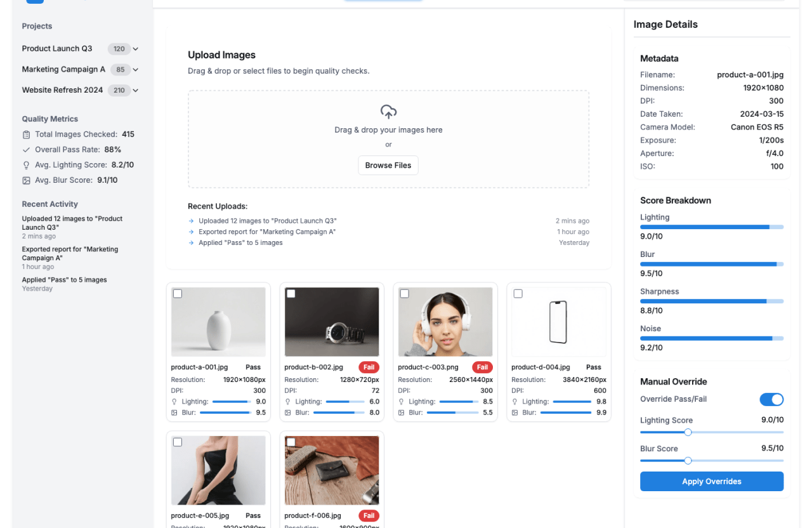This screenshot has width=812, height=528.
Task: Click the checkmark icon next to Overall Pass Rate
Action: pos(26,150)
